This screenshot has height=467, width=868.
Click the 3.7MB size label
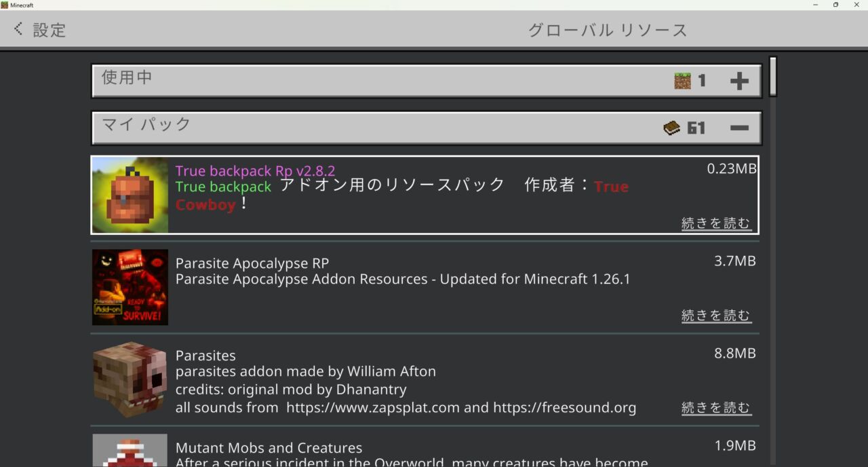735,261
